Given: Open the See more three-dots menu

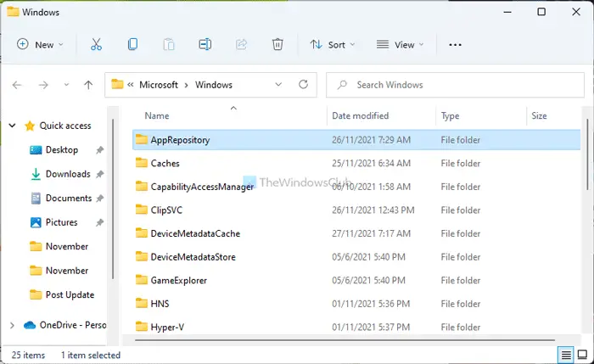Looking at the screenshot, I should (x=455, y=45).
